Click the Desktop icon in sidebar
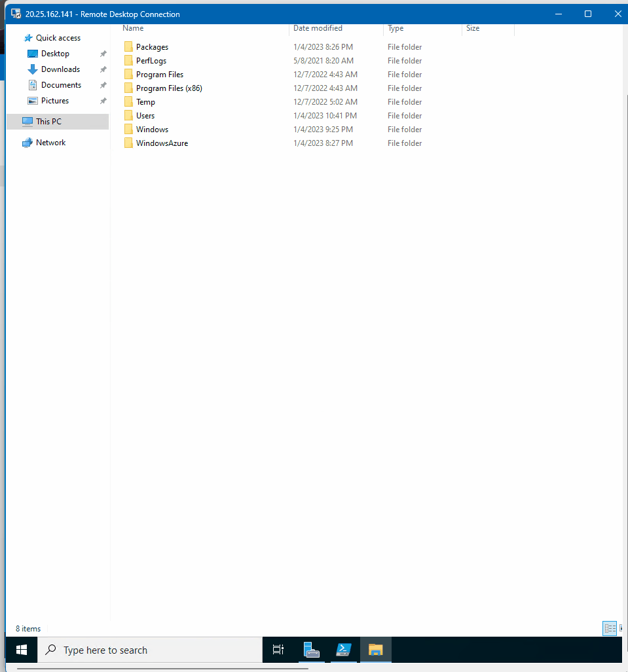 point(33,54)
